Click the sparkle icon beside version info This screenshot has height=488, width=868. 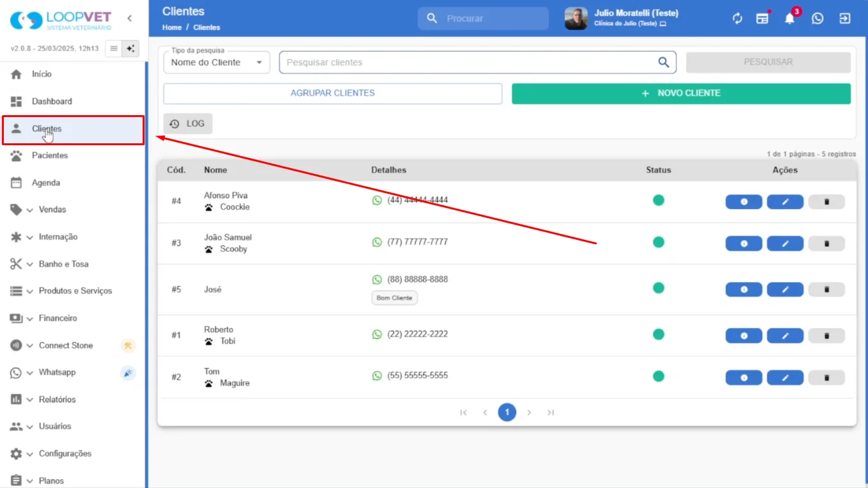coord(130,49)
